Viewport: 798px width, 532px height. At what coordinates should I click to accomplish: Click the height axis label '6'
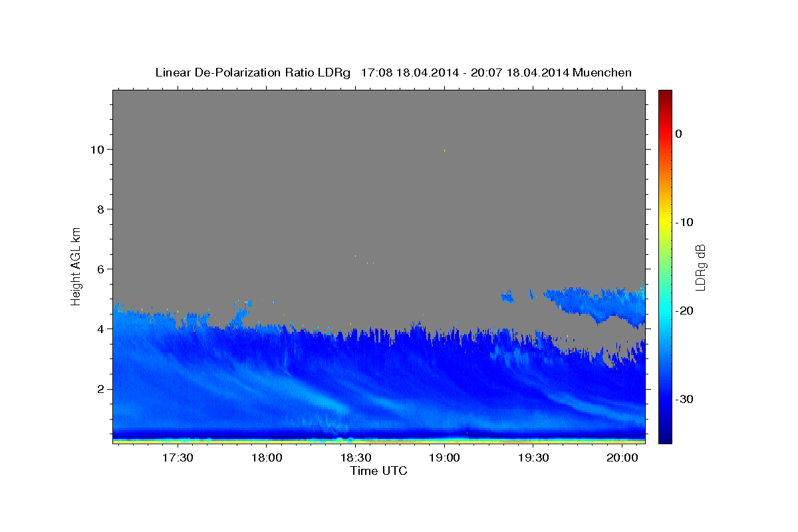[100, 269]
